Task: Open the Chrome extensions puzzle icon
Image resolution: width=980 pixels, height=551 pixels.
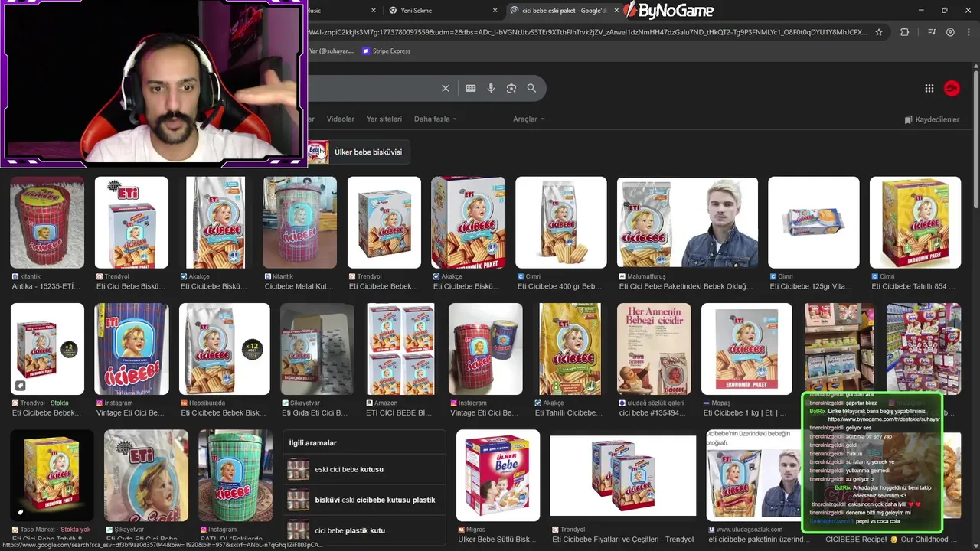Action: click(905, 32)
